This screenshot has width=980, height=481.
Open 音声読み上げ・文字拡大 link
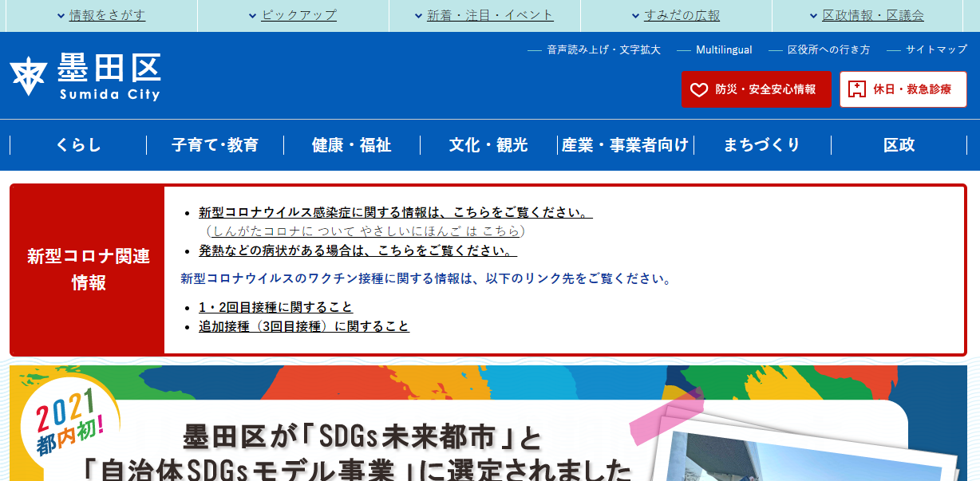[604, 49]
